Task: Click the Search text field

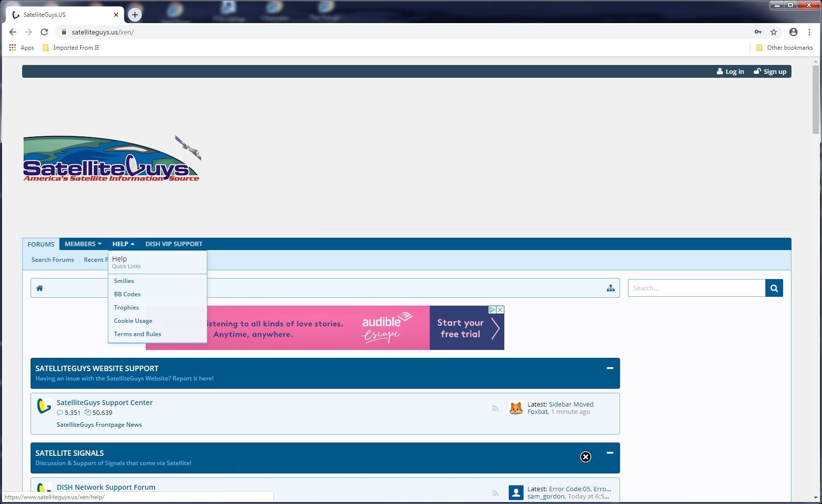Action: pos(696,288)
